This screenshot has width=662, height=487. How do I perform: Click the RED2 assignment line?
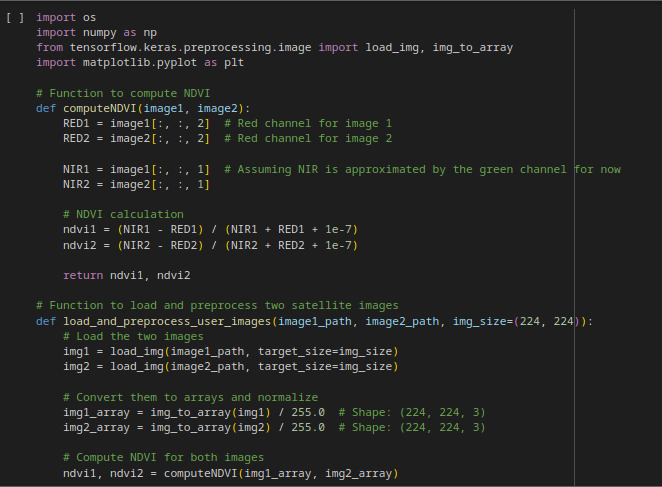pyautogui.click(x=136, y=138)
